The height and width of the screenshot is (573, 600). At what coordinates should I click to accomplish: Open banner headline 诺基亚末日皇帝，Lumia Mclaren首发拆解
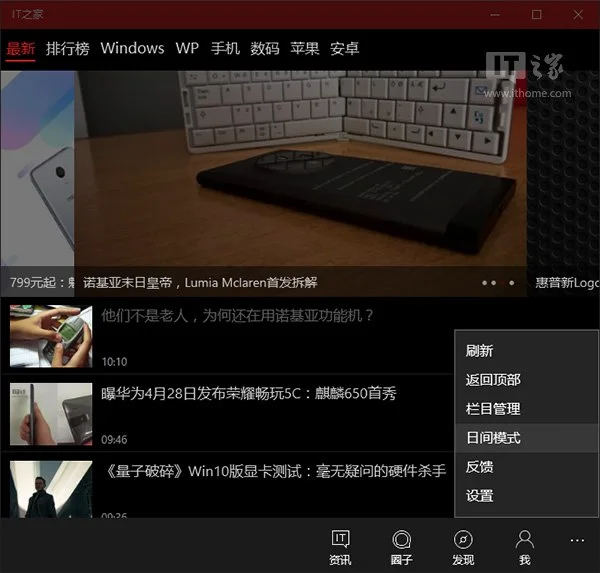click(200, 283)
